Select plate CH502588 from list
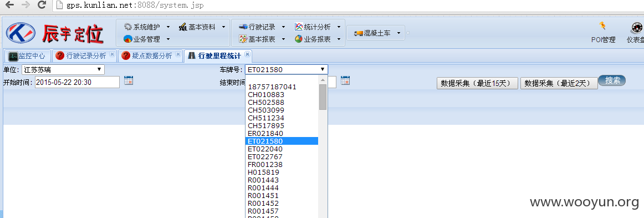The height and width of the screenshot is (218, 644). tap(282, 103)
